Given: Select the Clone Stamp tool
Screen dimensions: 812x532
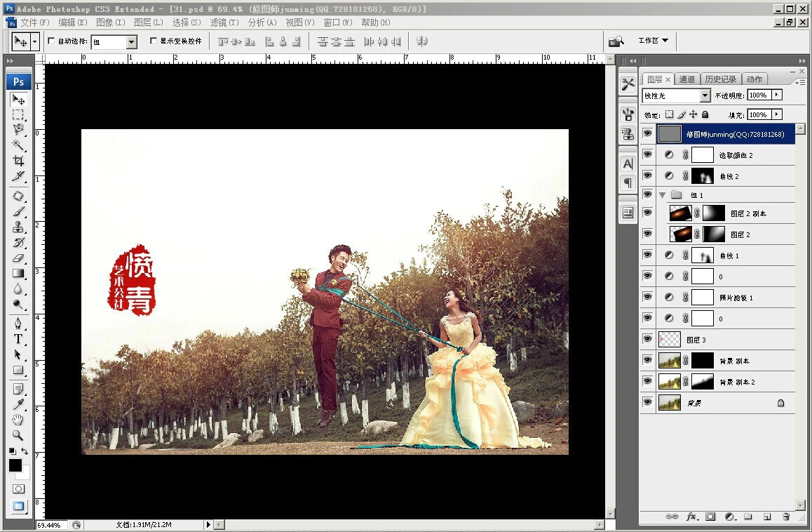Looking at the screenshot, I should tap(18, 227).
